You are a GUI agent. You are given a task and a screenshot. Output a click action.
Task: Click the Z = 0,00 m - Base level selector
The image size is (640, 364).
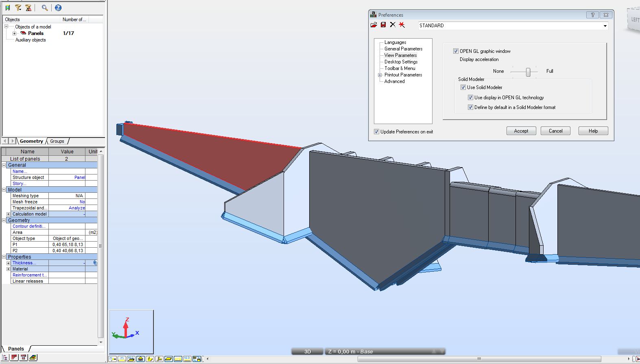(384, 352)
